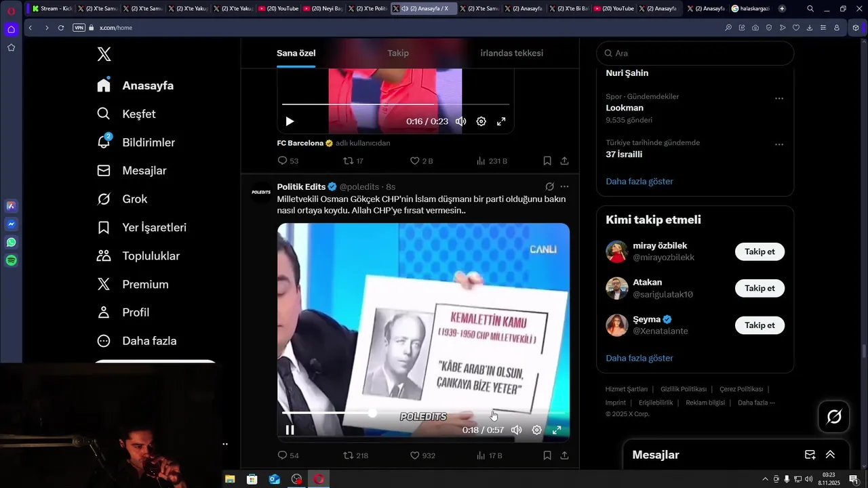Compose a new message in the Mesajlar drawer

click(x=810, y=455)
